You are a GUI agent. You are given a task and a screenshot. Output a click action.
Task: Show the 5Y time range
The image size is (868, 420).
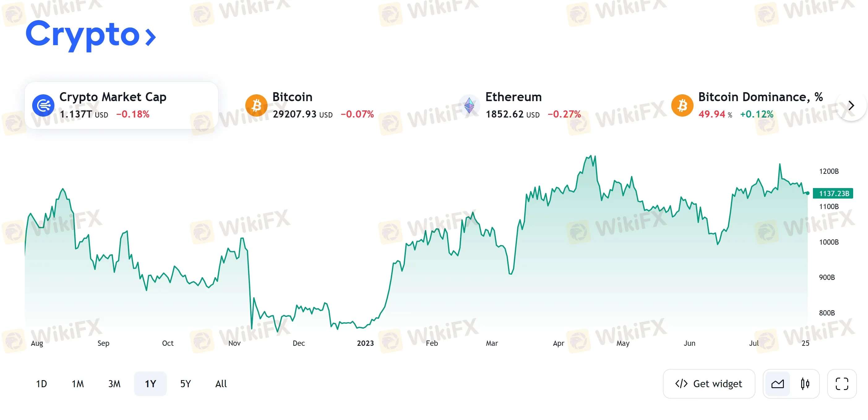[185, 384]
